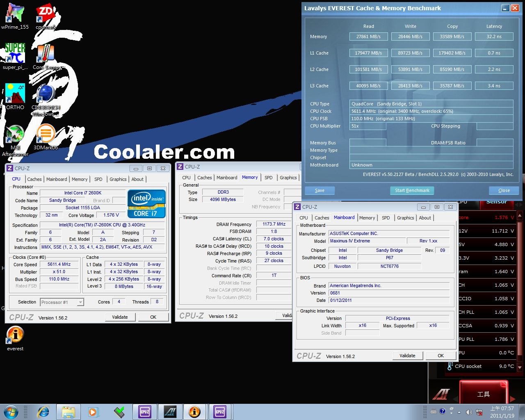The image size is (525, 420).
Task: Click the DRAM Frequency value 1173.7 MHz
Action: click(x=274, y=224)
